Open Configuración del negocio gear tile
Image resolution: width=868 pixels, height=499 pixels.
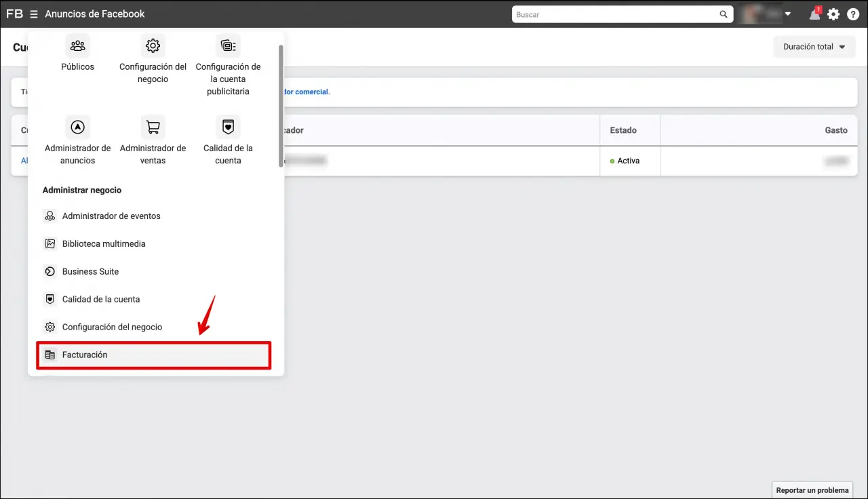point(153,46)
